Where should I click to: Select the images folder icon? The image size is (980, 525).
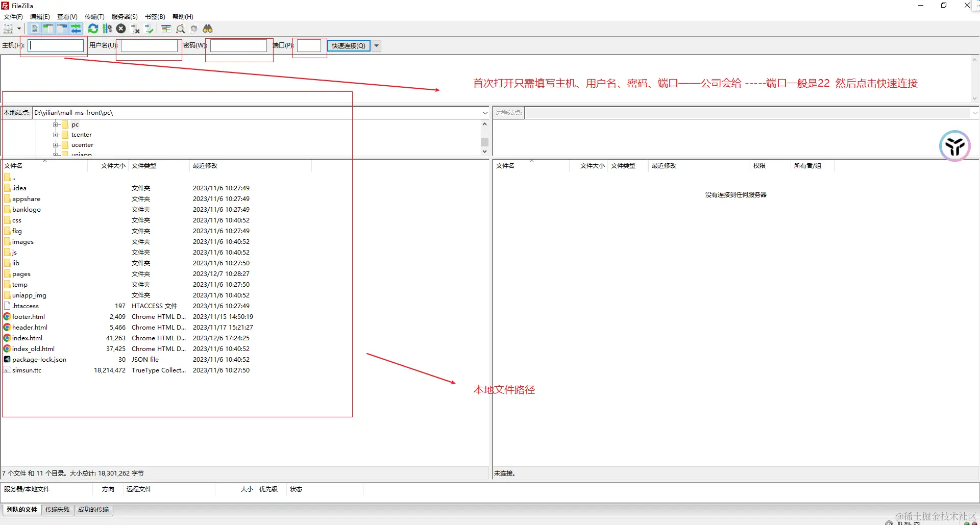[7, 242]
